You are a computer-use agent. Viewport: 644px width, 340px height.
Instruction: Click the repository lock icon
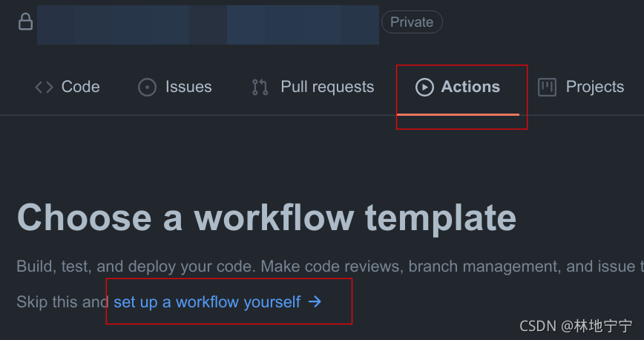[x=25, y=22]
